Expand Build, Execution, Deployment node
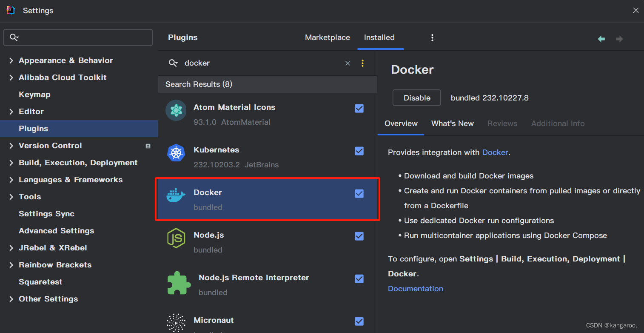Screen dimensions: 644x333 (x=11, y=163)
